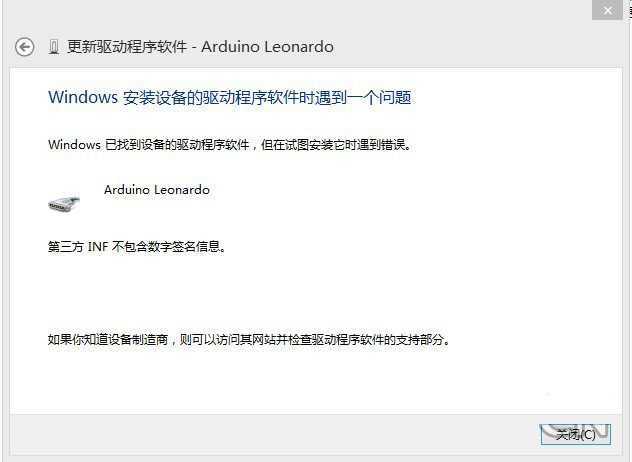Click Arduino Leonardo in the window title

(x=267, y=47)
